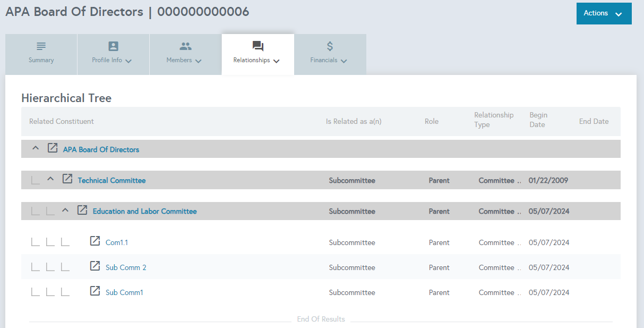Click Parent role in the Sub Comm1 row

coord(439,293)
